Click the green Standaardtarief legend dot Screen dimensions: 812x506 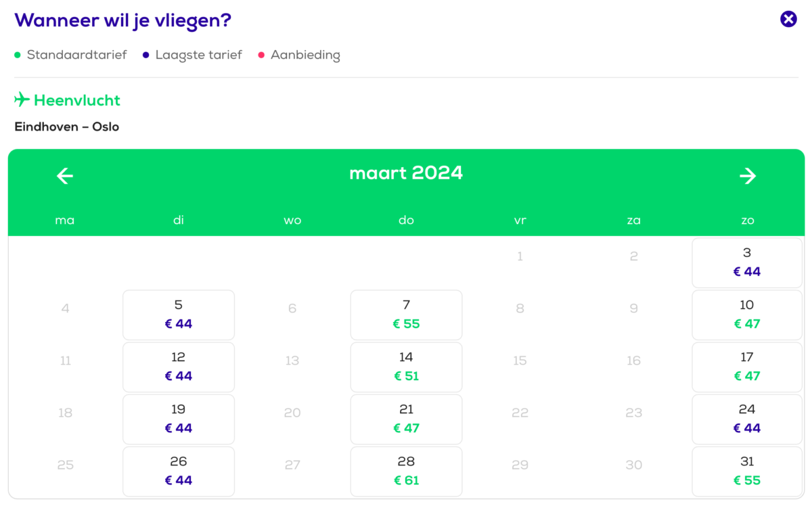(18, 55)
